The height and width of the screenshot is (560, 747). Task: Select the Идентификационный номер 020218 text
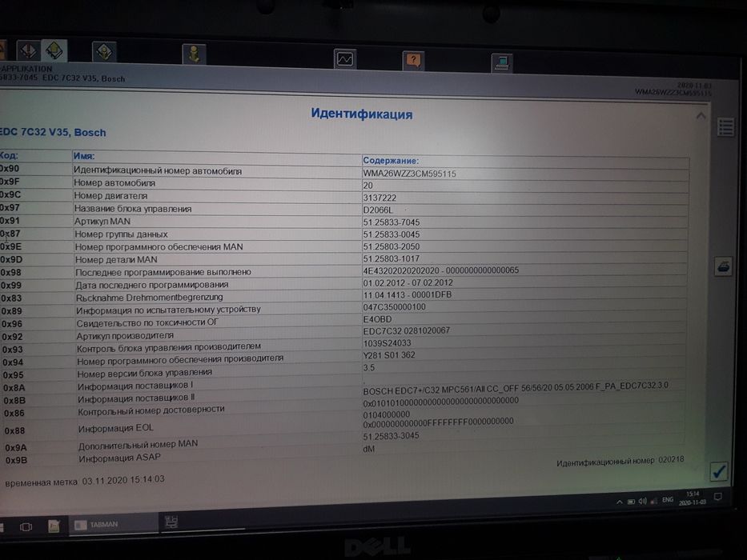620,461
